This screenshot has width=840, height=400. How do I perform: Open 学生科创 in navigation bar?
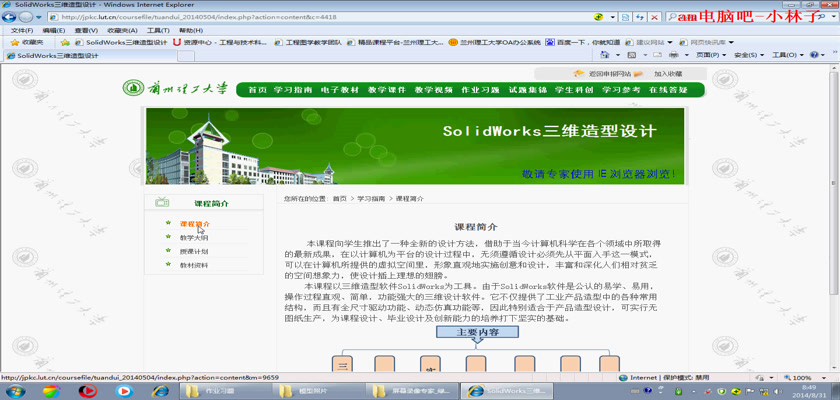pos(574,90)
